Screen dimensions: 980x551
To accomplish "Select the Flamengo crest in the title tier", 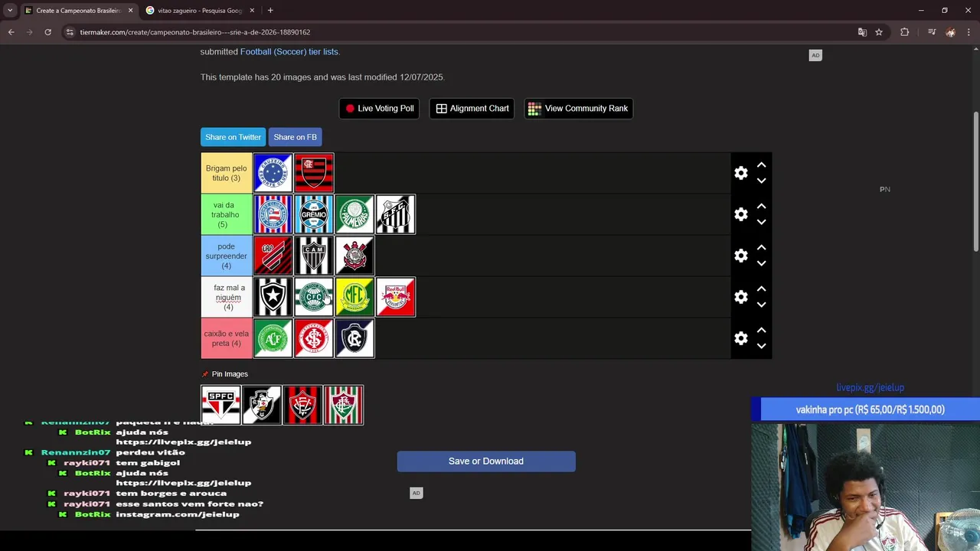I will pyautogui.click(x=314, y=173).
